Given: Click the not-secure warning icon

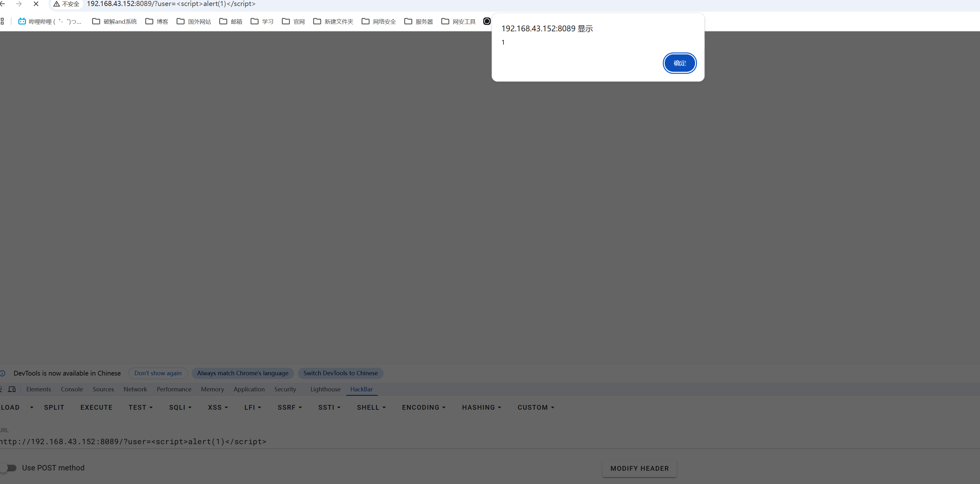Looking at the screenshot, I should [x=56, y=4].
